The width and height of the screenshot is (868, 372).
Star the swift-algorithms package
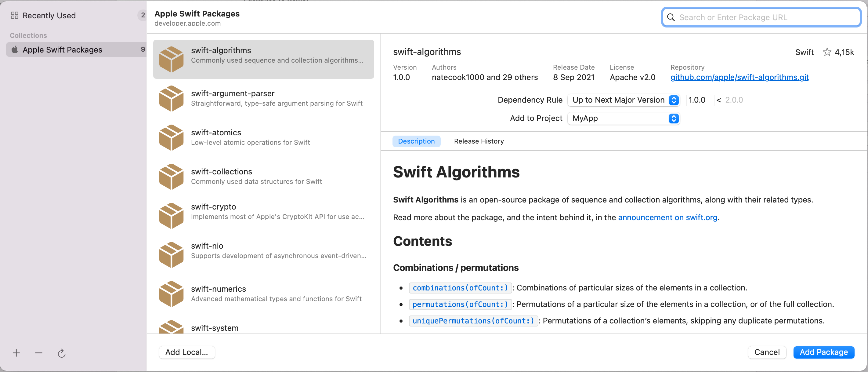click(826, 52)
